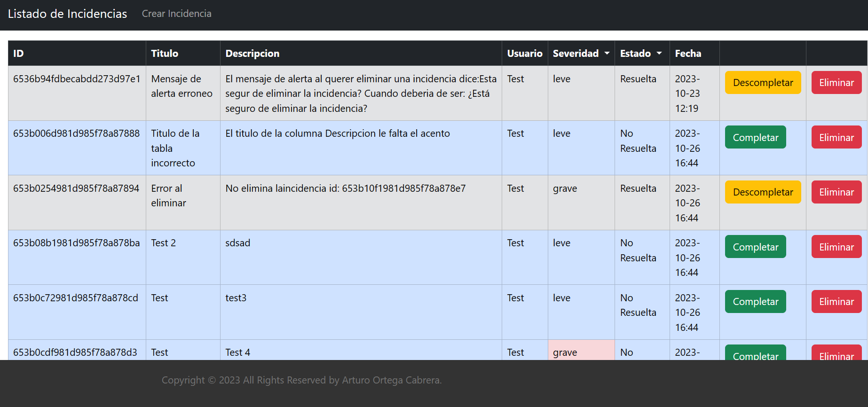Image resolution: width=868 pixels, height=407 pixels.
Task: Delete the test3 incident
Action: click(x=836, y=301)
